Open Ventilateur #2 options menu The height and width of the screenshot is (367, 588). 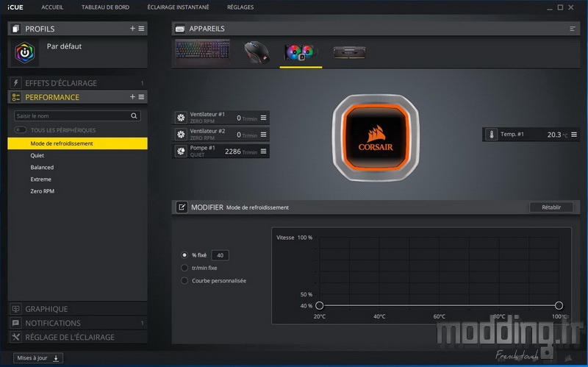click(x=264, y=135)
